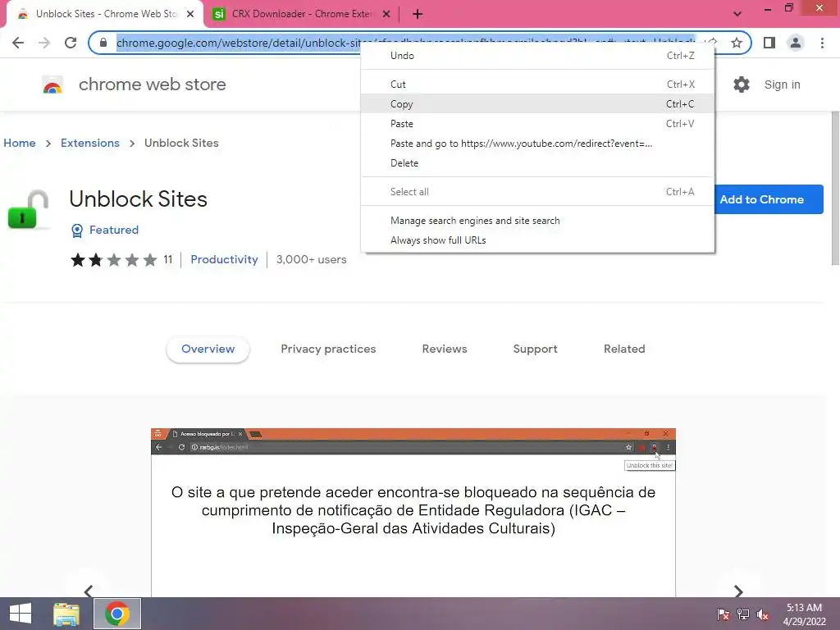Click the page vertical scrollbar
840x630 pixels.
pos(835,189)
